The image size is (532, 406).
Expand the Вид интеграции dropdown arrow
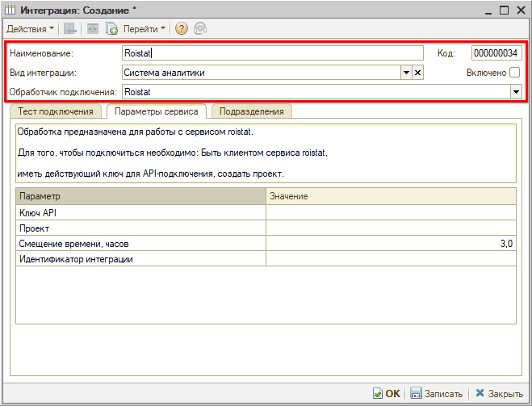pos(406,73)
